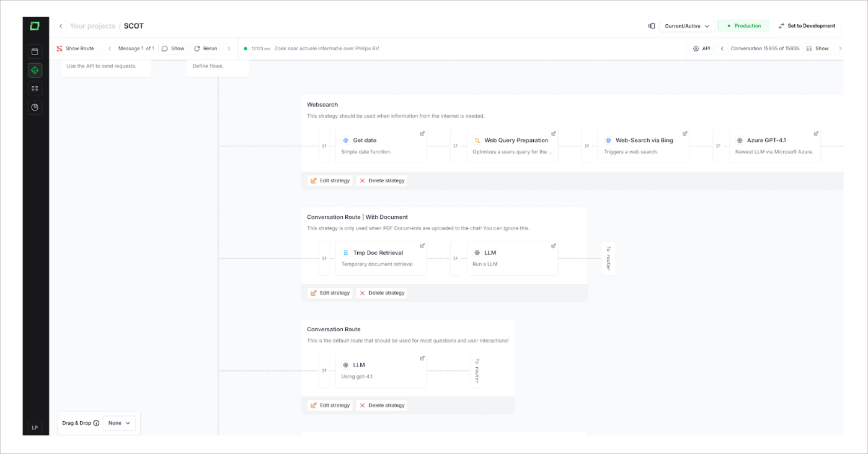Go to next conversation arrow
Image resolution: width=868 pixels, height=454 pixels.
840,48
